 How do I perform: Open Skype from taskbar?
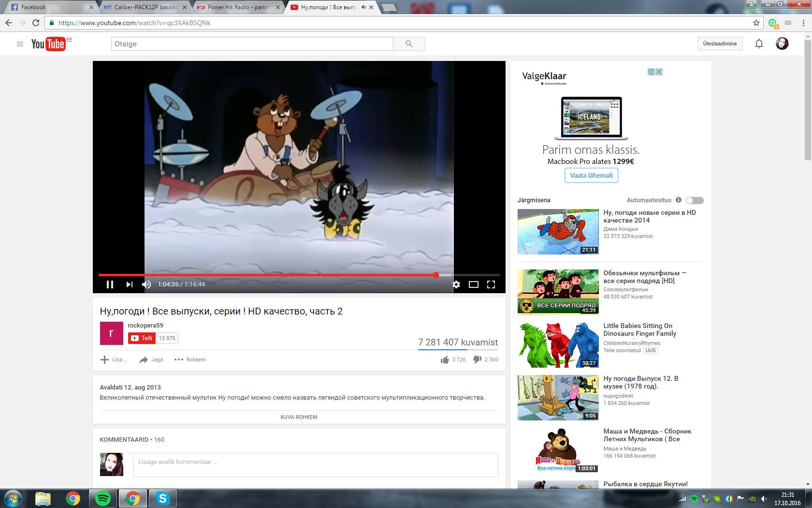click(x=163, y=498)
